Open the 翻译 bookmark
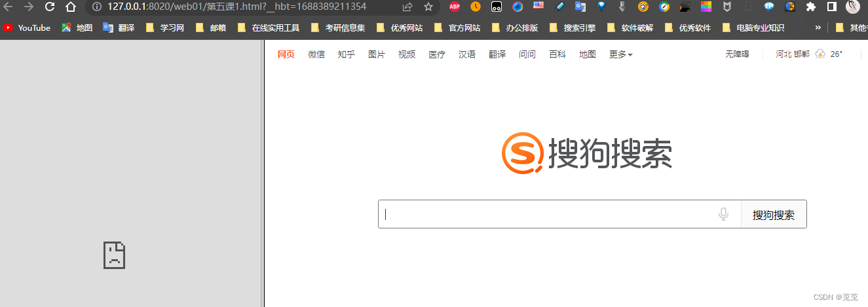This screenshot has height=307, width=868. pos(119,28)
